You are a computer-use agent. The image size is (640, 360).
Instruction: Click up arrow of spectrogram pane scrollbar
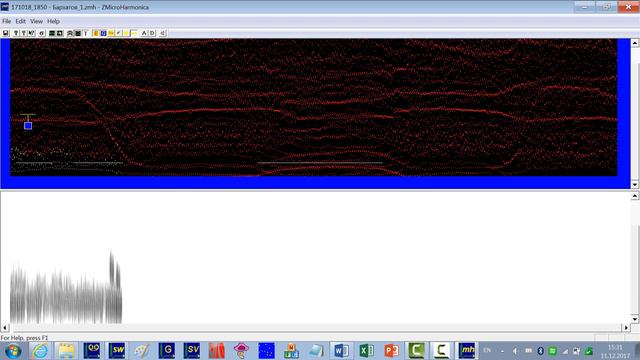point(635,43)
